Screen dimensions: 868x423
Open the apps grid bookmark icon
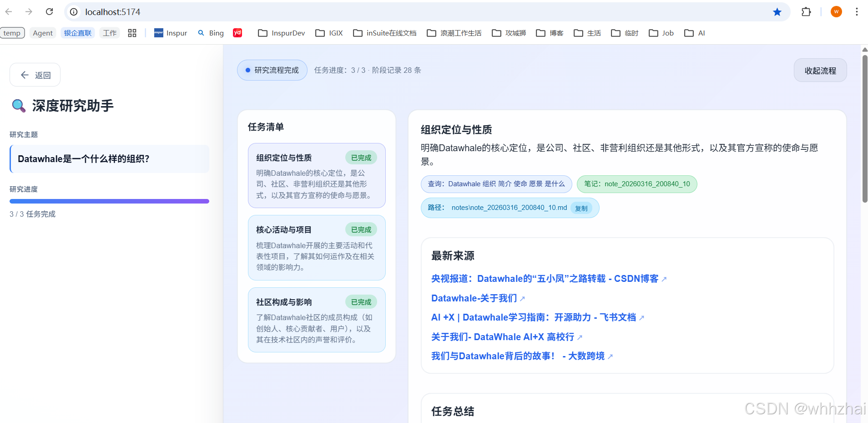(132, 33)
